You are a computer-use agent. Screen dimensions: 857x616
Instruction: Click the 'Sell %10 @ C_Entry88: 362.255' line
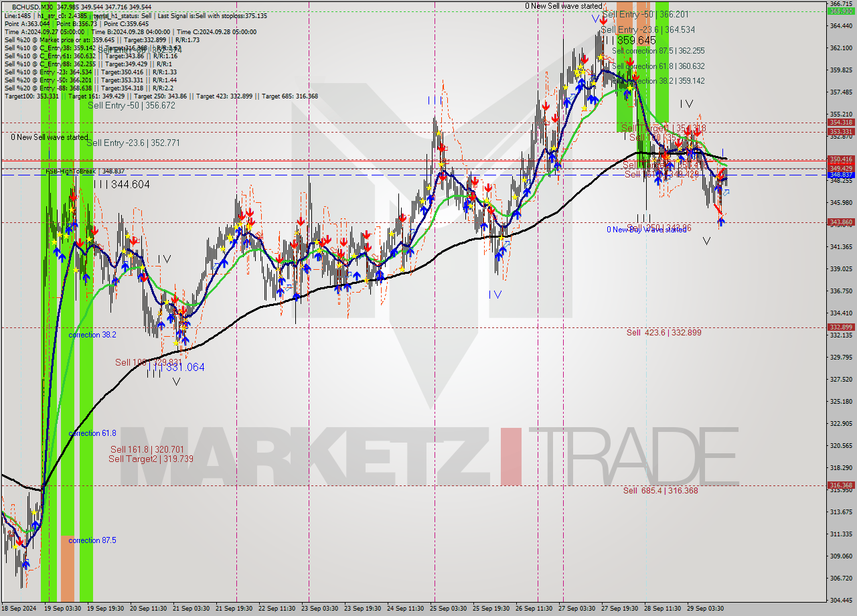(88, 64)
